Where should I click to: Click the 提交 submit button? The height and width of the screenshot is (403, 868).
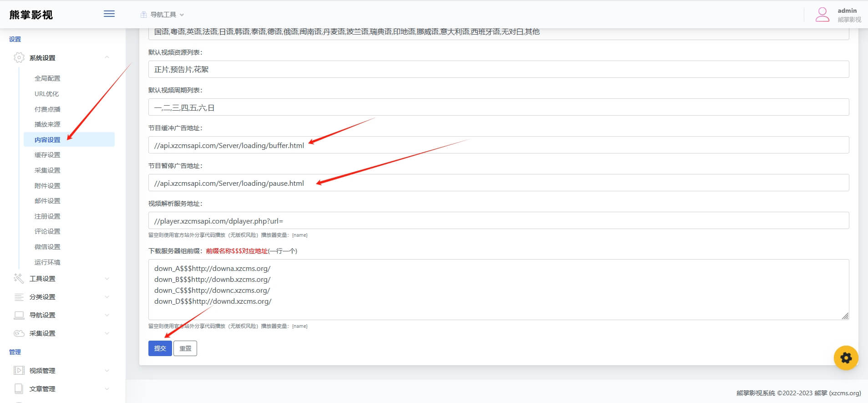(x=160, y=348)
